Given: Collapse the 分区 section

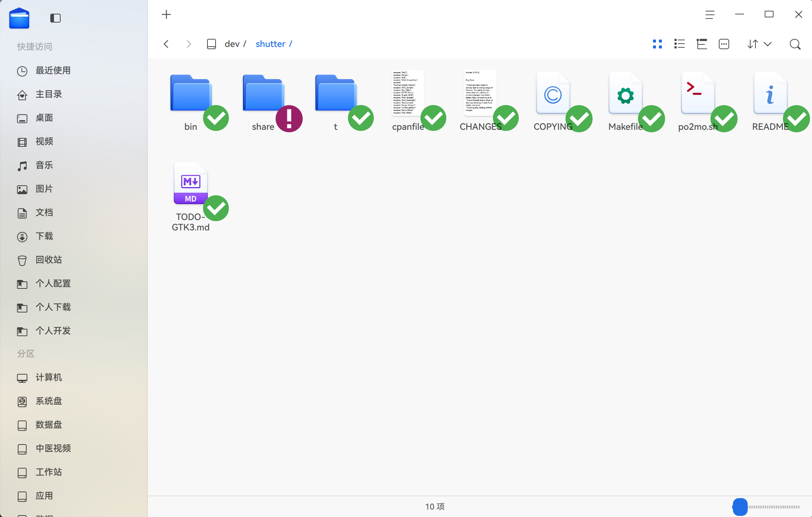Looking at the screenshot, I should (26, 354).
